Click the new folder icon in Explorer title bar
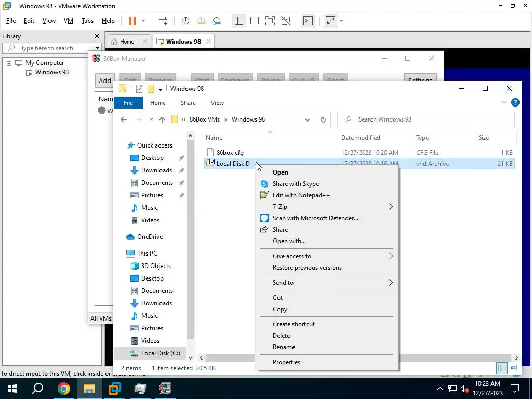 coord(151,89)
